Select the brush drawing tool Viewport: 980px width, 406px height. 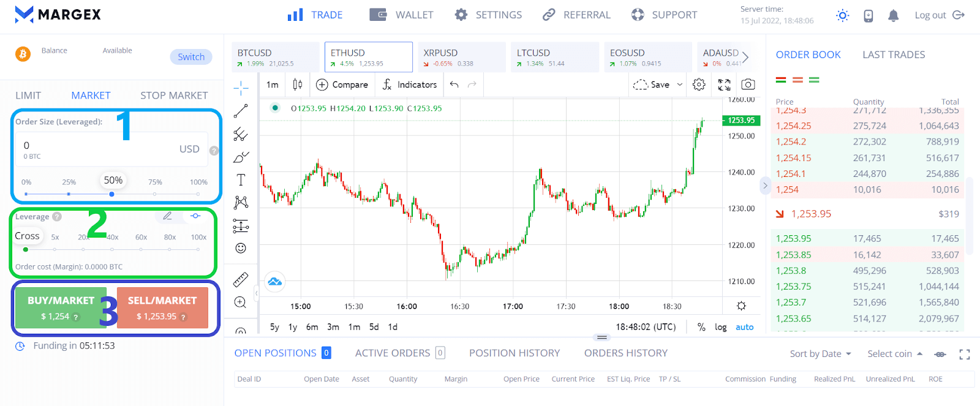pos(241,157)
